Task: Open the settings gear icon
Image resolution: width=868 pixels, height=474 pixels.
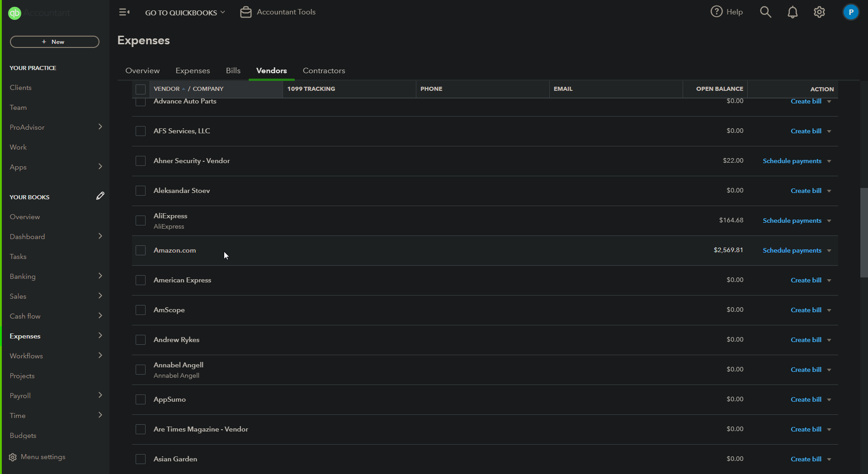Action: [820, 12]
